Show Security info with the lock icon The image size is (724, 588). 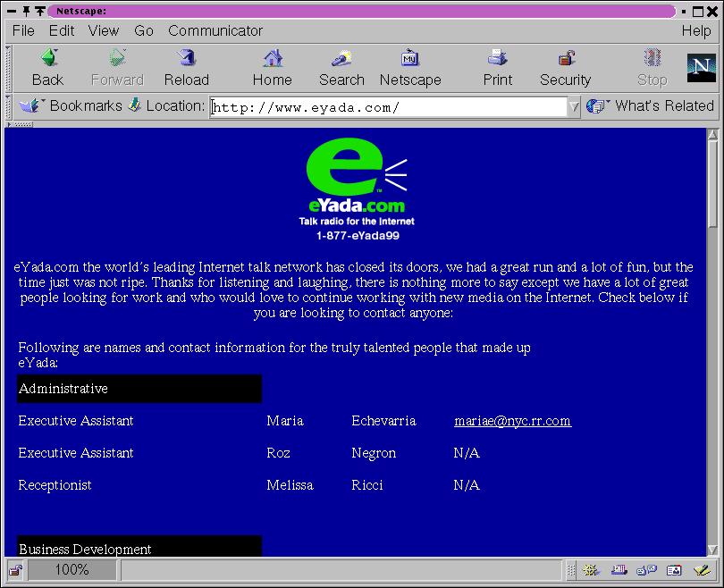pyautogui.click(x=566, y=58)
